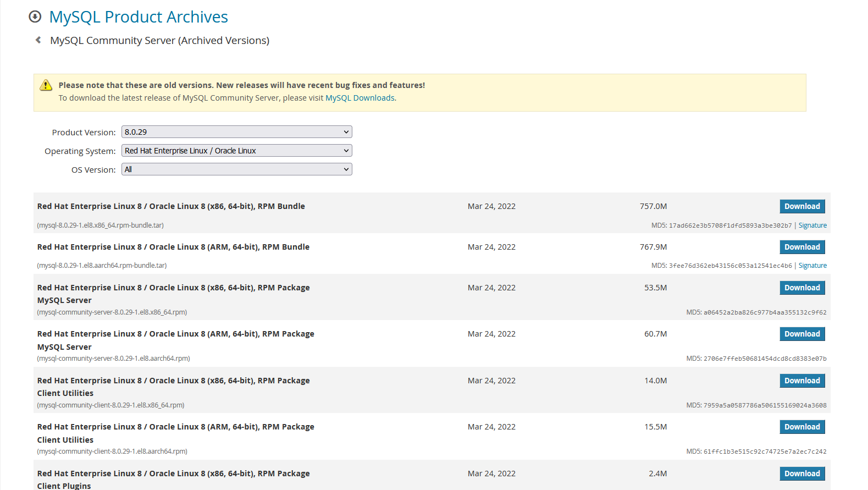Screen dimensions: 868x490
Task: Download the x86 64-bit RPM Bundle
Action: click(801, 206)
